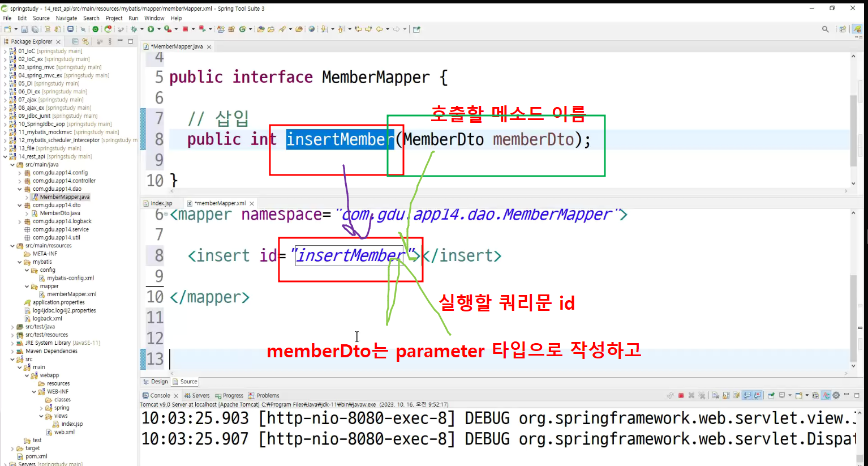The height and width of the screenshot is (466, 868).
Task: Maximize the Console view
Action: [x=857, y=395]
